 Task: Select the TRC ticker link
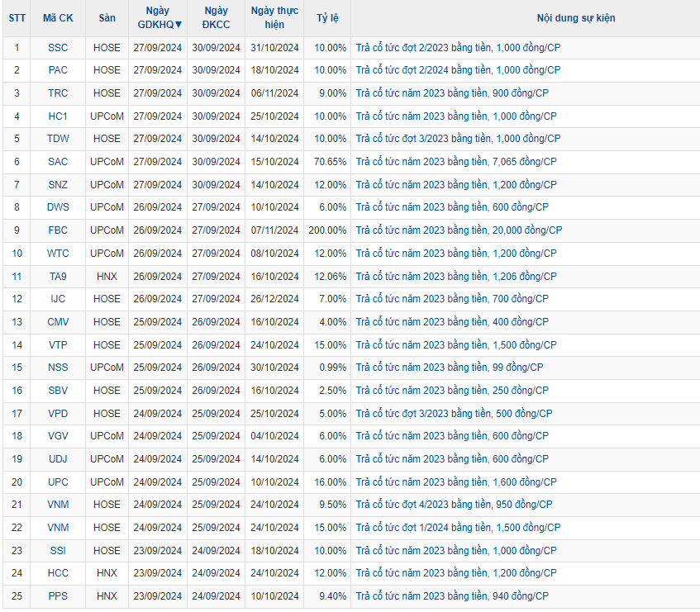tap(58, 93)
